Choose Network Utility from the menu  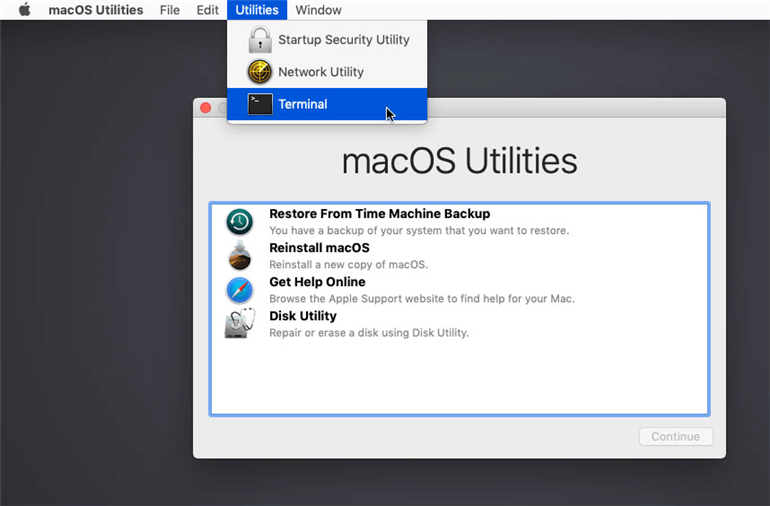click(x=327, y=72)
